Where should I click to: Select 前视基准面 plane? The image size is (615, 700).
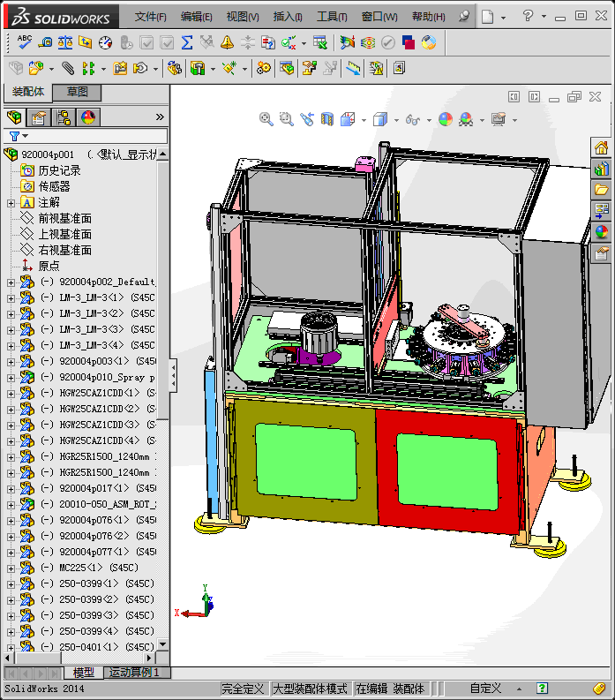coord(64,218)
